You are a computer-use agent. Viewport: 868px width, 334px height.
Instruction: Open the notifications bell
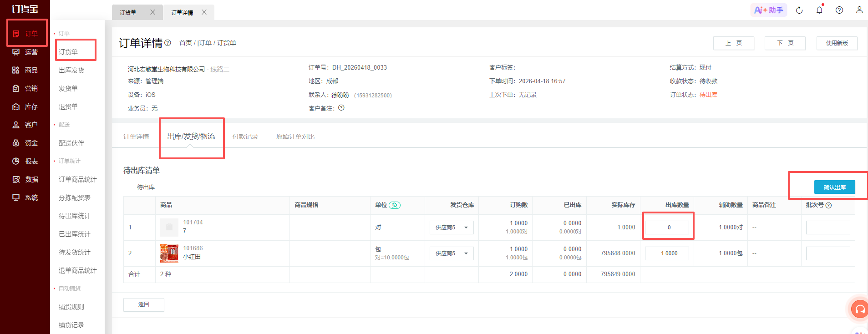coord(819,10)
